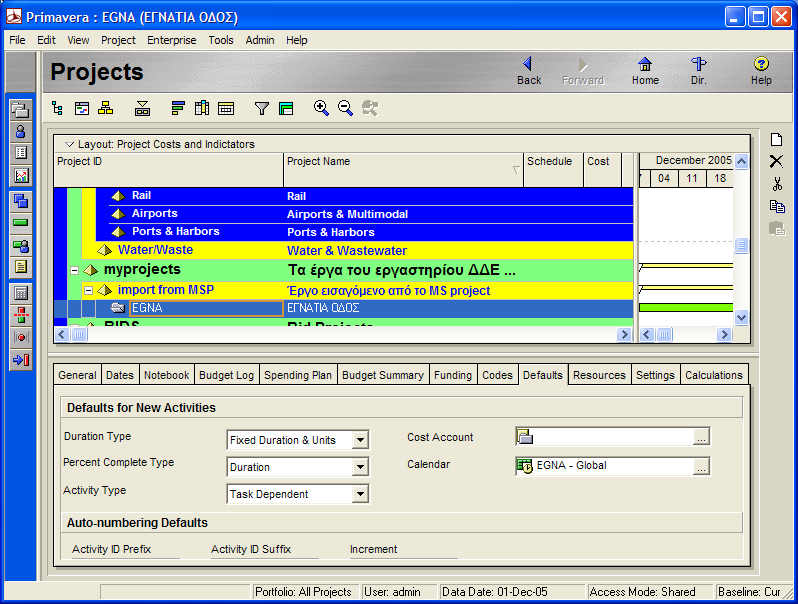Toggle the bottom layout details icon
Viewport: 798px width, 604px height.
(x=142, y=108)
